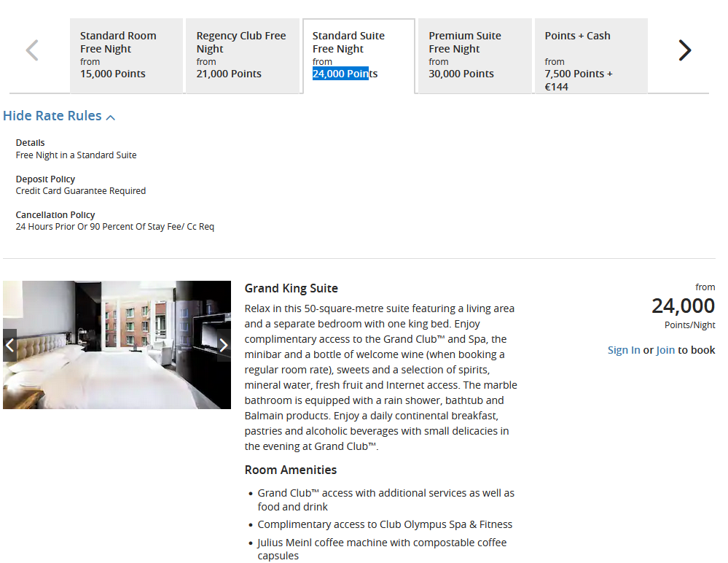Click the right arrow on the room photo
This screenshot has width=728, height=563.
coord(224,344)
